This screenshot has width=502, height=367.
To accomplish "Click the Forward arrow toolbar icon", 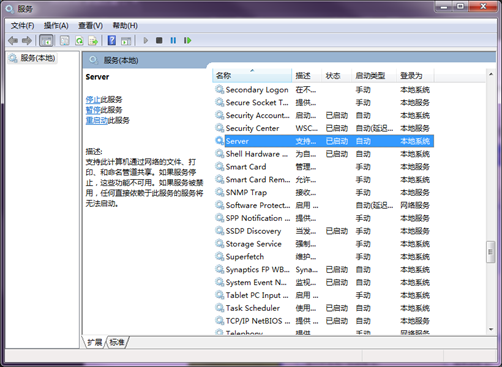I will pyautogui.click(x=27, y=41).
